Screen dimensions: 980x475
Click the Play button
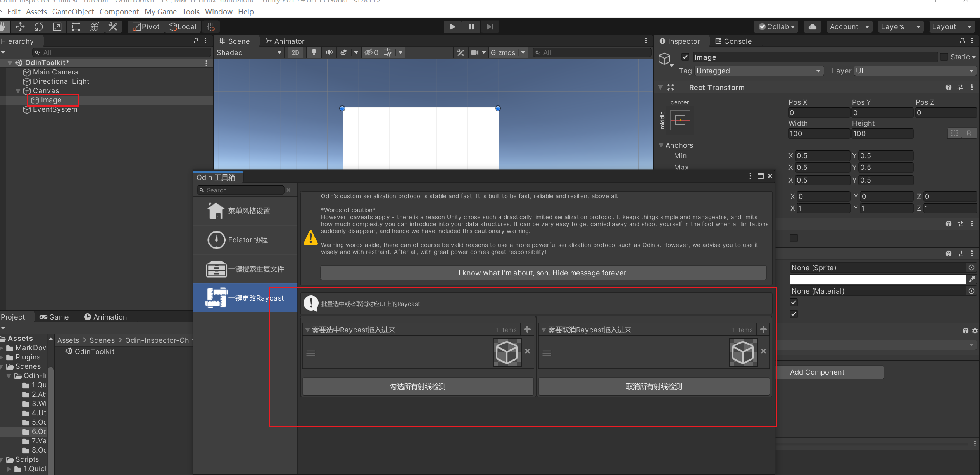point(452,27)
